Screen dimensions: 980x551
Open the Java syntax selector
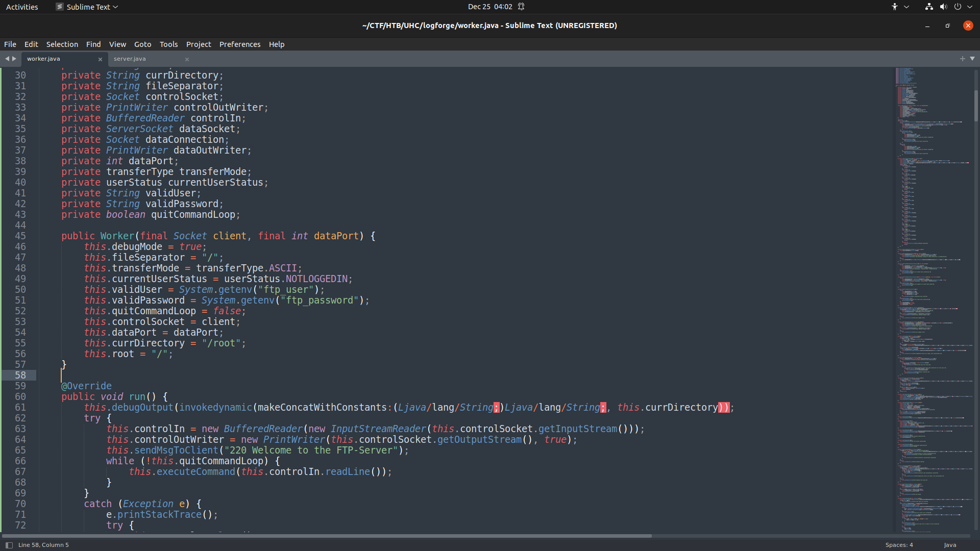[950, 545]
